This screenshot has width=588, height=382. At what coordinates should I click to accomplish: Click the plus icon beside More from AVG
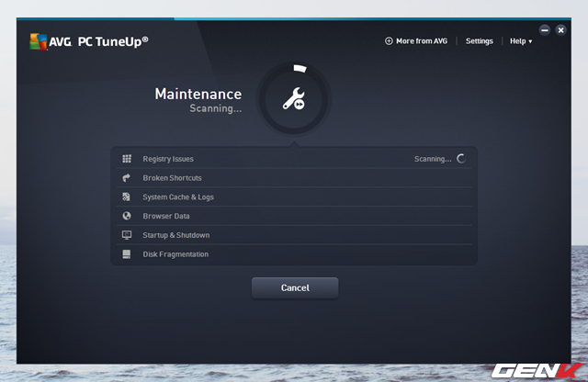pyautogui.click(x=389, y=41)
